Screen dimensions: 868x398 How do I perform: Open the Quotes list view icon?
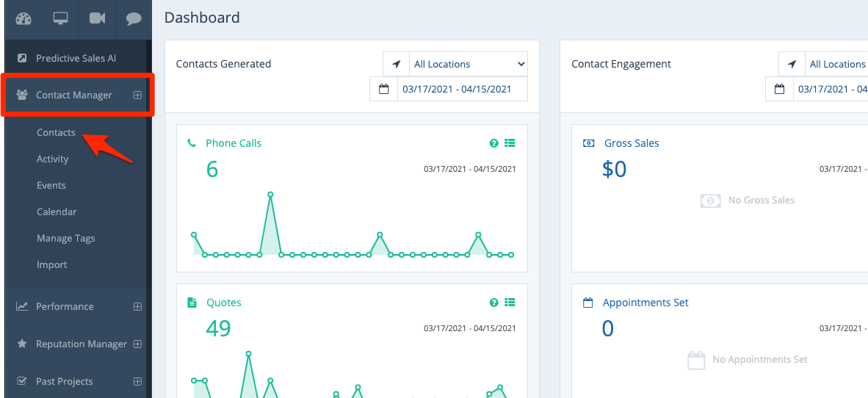510,303
